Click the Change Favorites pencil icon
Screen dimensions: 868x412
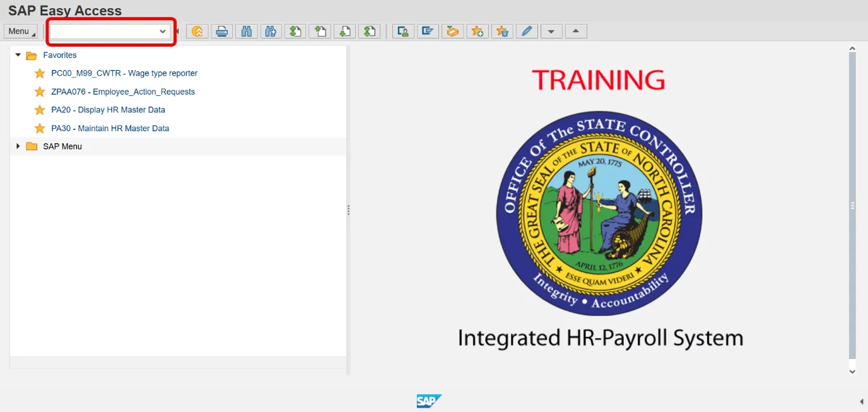point(527,31)
